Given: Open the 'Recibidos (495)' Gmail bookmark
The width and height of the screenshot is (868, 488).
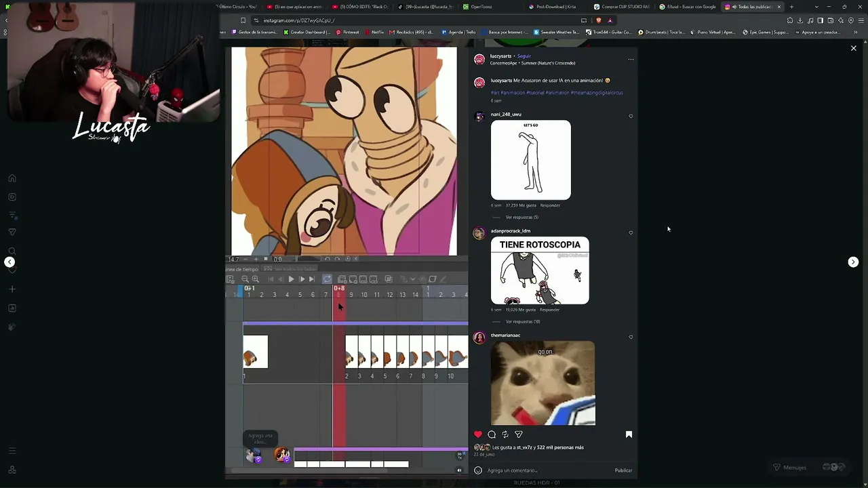Looking at the screenshot, I should [x=411, y=33].
